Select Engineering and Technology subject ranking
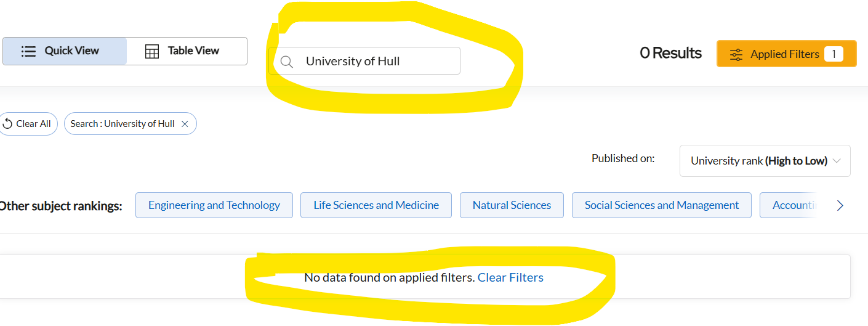The image size is (868, 326). (214, 205)
